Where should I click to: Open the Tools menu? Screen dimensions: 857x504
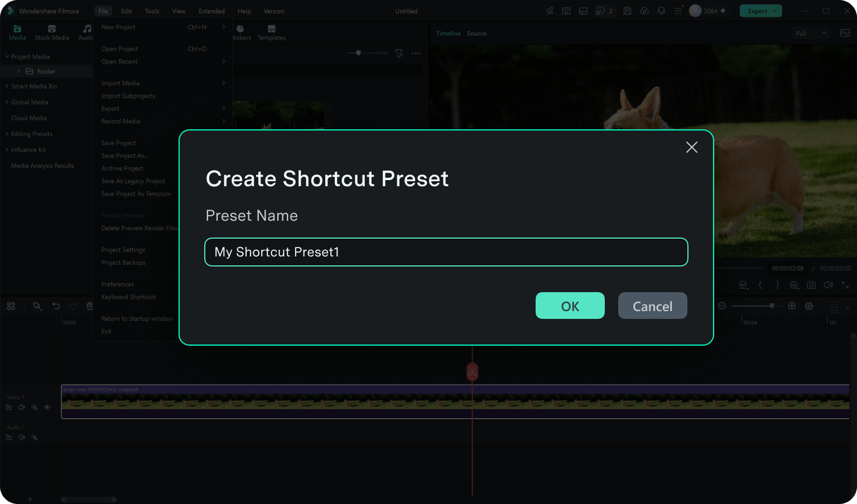[x=152, y=11]
